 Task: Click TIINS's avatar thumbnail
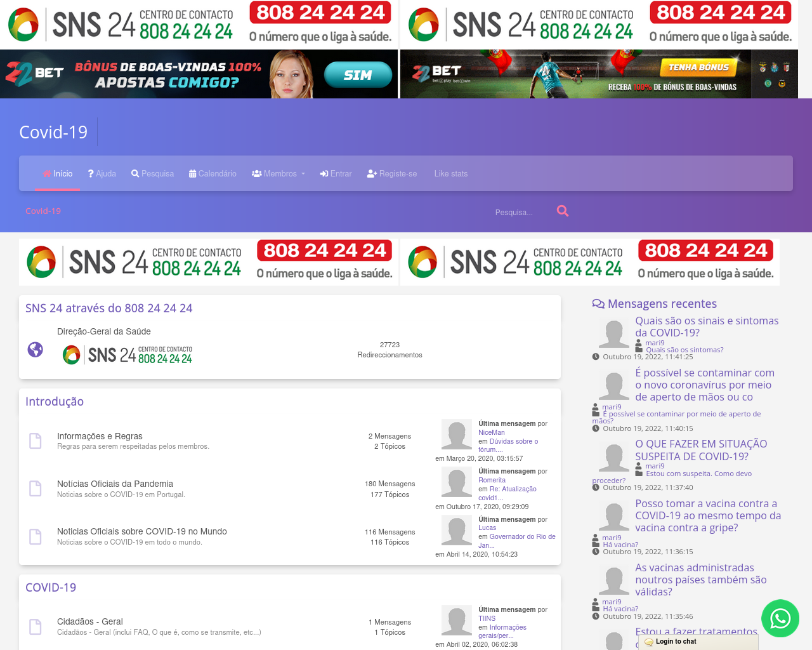click(x=457, y=620)
